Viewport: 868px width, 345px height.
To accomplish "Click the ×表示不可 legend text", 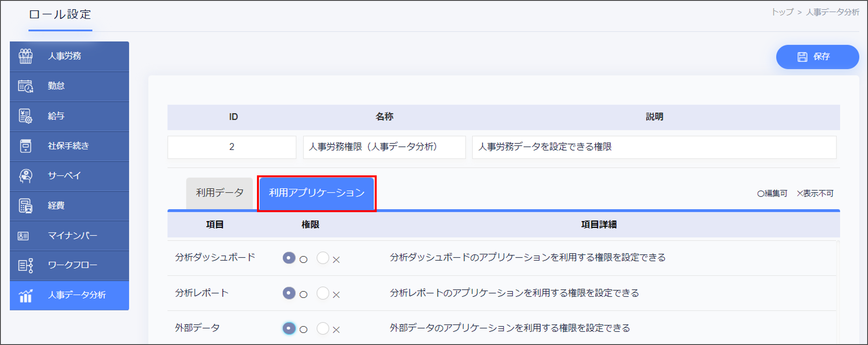I will [815, 194].
